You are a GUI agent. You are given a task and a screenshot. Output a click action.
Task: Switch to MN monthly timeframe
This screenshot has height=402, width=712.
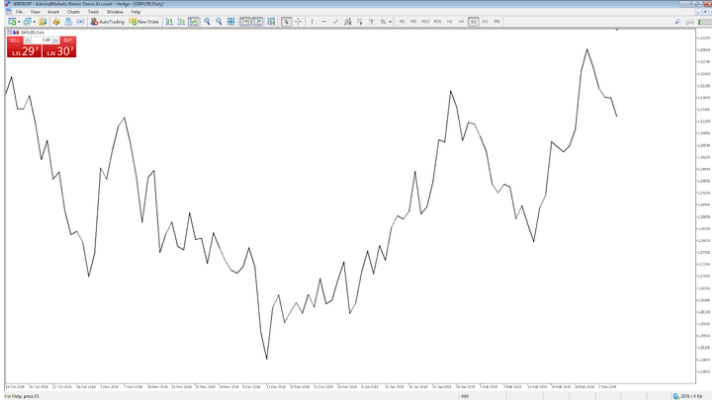coord(497,22)
